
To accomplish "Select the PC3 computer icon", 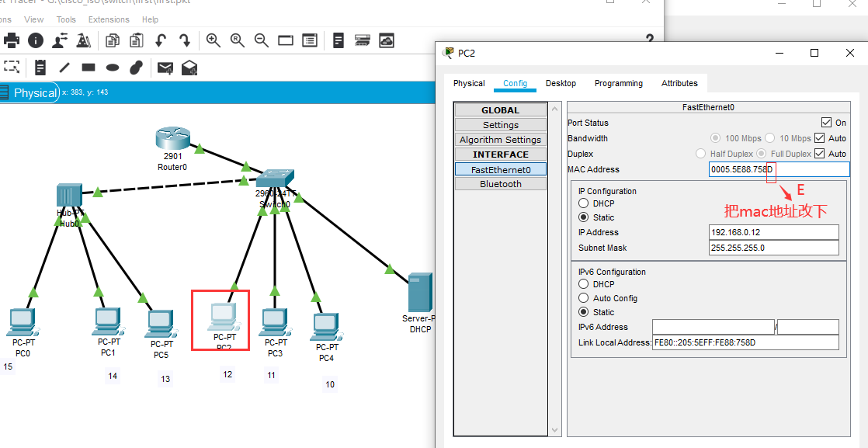I will (x=275, y=323).
